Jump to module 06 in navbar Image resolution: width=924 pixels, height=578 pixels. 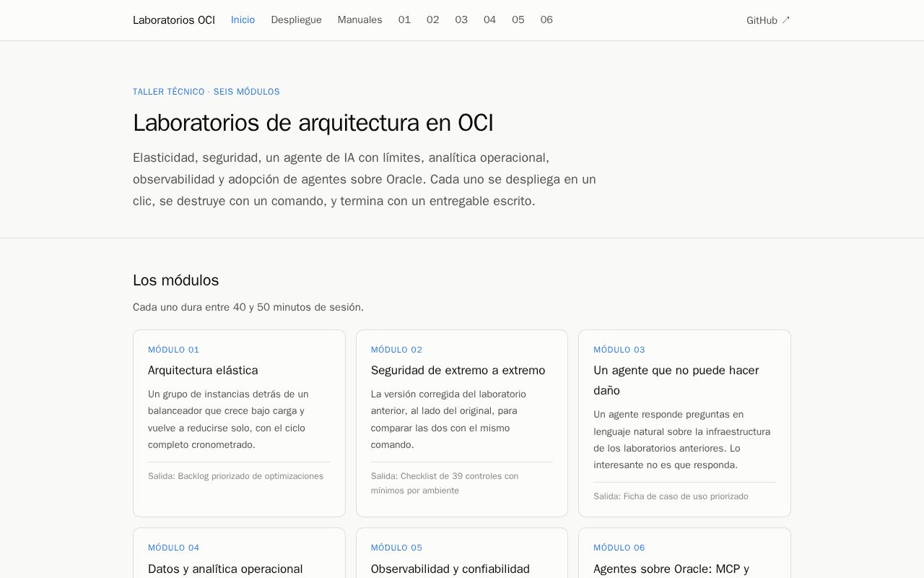[546, 20]
